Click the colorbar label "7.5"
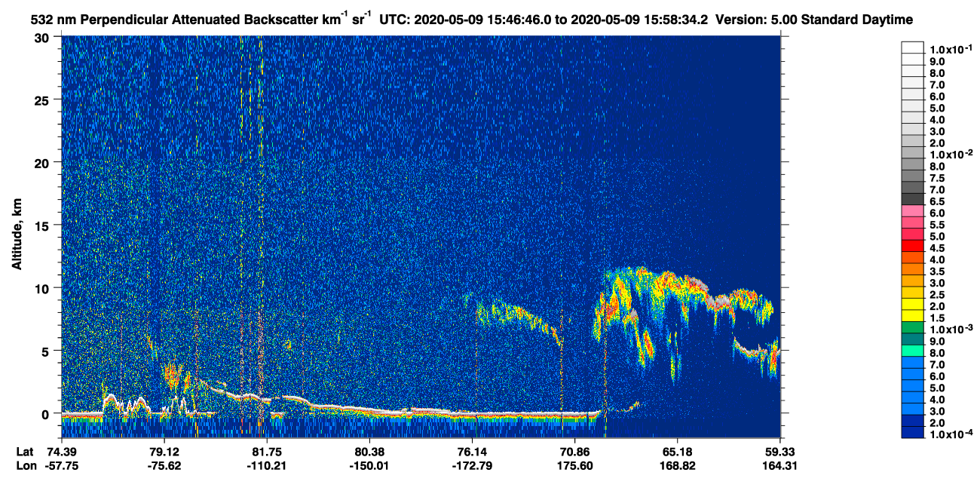 coord(938,178)
